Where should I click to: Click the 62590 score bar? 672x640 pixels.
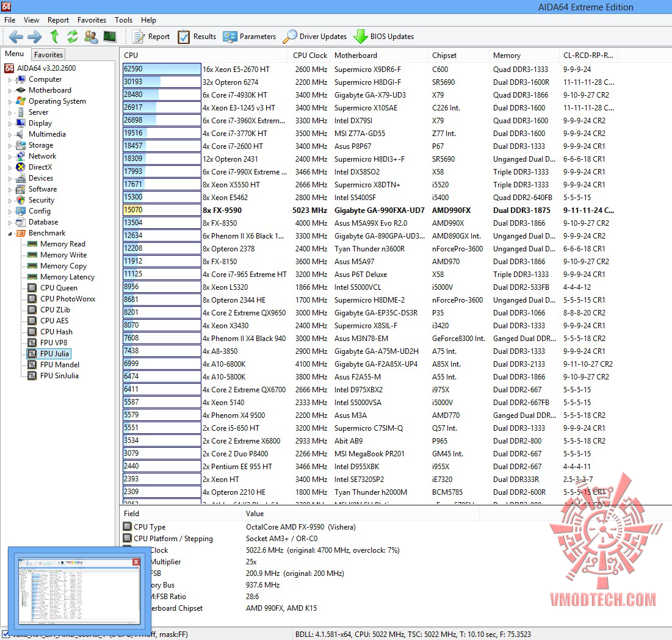162,69
